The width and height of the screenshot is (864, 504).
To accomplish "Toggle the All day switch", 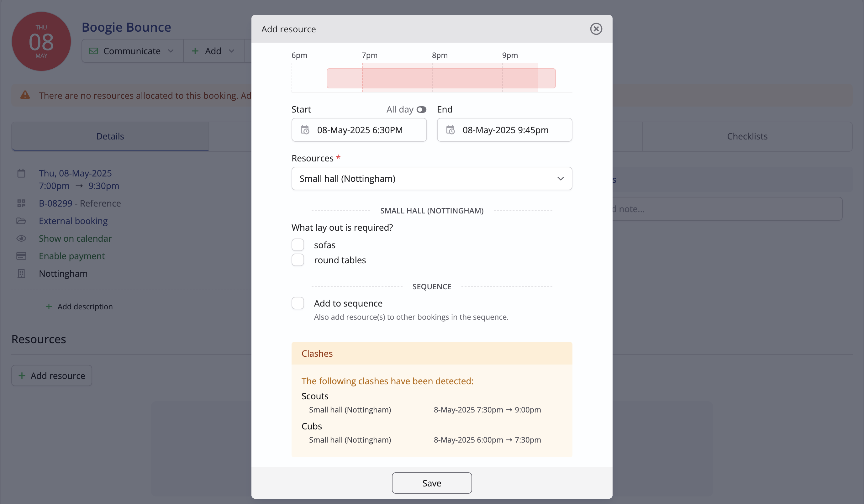I will (x=421, y=109).
